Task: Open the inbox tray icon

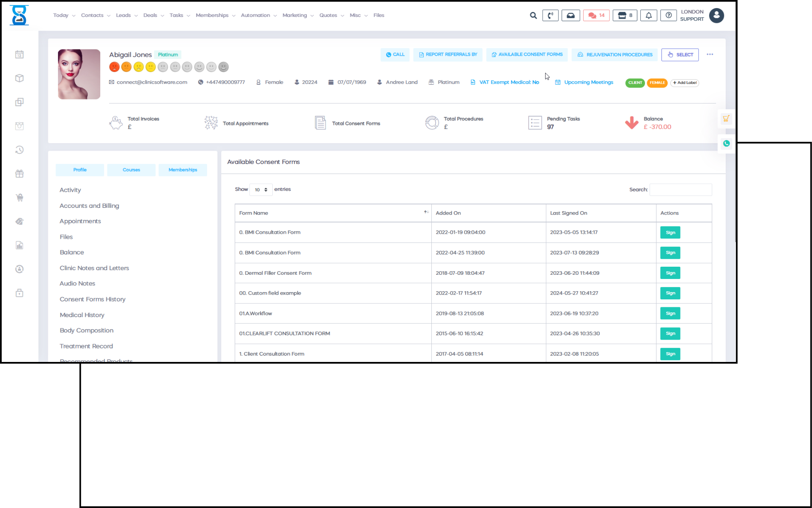Action: click(x=571, y=16)
